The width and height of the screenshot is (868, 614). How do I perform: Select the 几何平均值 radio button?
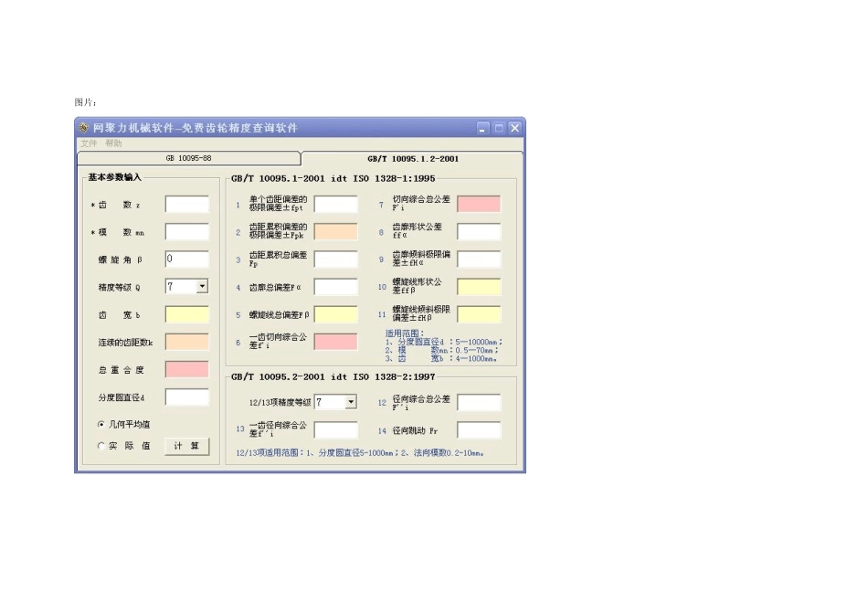point(101,425)
